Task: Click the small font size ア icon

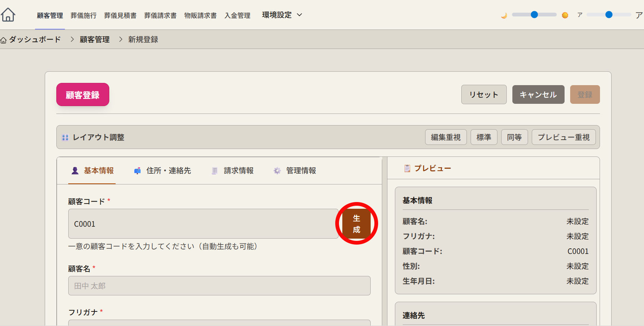Action: 579,15
